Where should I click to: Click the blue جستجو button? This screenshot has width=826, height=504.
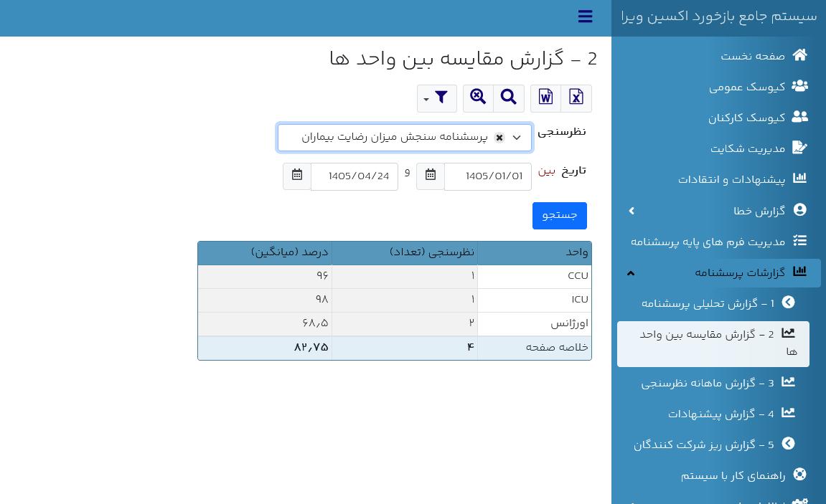560,216
